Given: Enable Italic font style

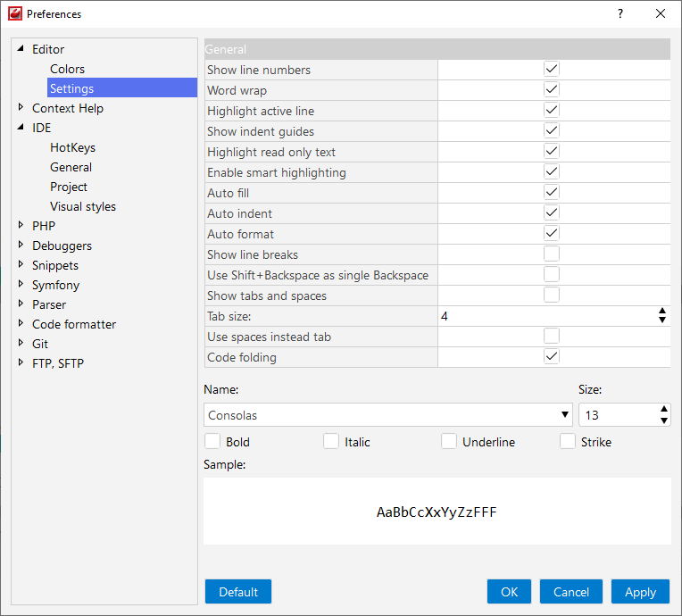Looking at the screenshot, I should tap(331, 441).
